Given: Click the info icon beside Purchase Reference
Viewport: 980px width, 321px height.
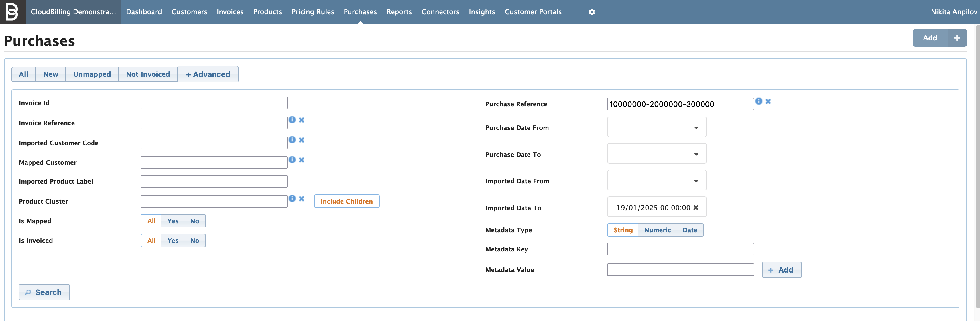Looking at the screenshot, I should [758, 101].
